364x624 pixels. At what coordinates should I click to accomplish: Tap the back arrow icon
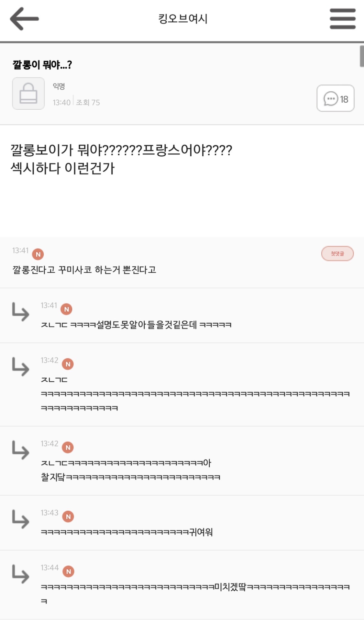click(24, 19)
